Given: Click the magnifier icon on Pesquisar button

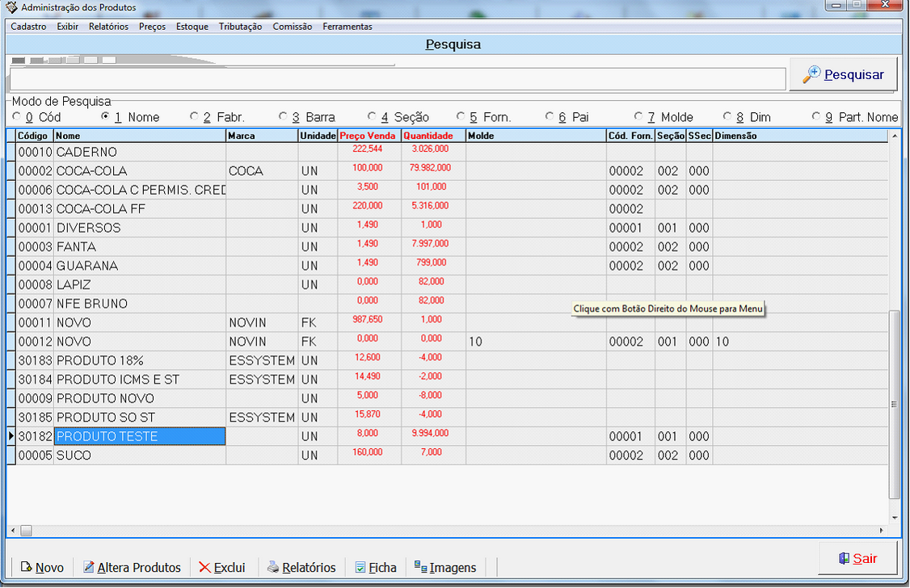Looking at the screenshot, I should point(811,74).
